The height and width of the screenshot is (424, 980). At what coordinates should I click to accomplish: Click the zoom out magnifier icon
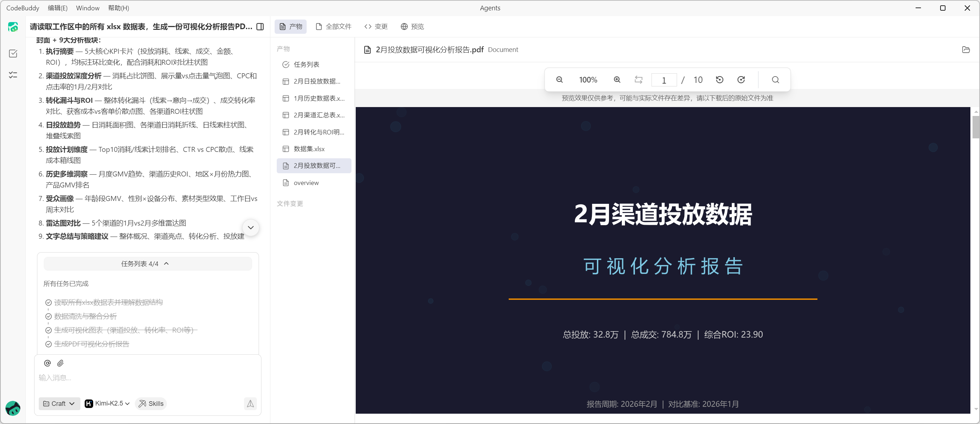(x=559, y=79)
